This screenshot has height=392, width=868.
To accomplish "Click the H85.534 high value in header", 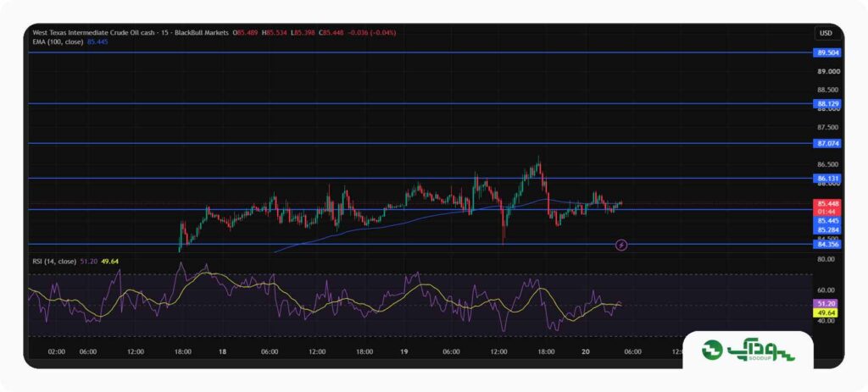I will tap(275, 33).
